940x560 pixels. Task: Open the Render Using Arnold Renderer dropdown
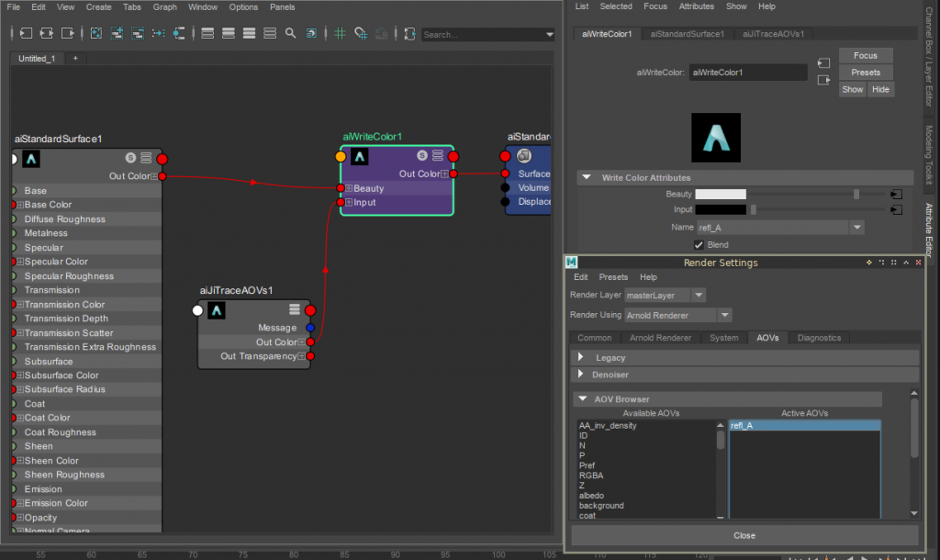pyautogui.click(x=724, y=315)
